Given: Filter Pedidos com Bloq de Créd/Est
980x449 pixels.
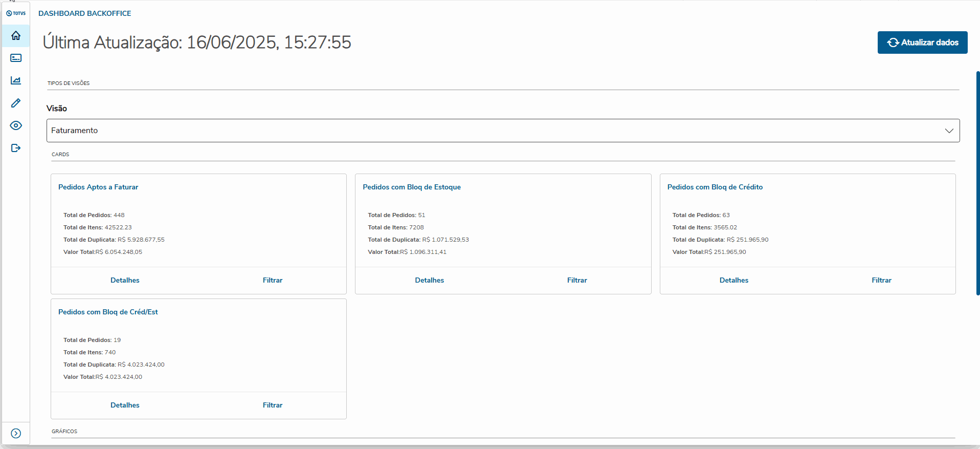Looking at the screenshot, I should click(x=273, y=405).
